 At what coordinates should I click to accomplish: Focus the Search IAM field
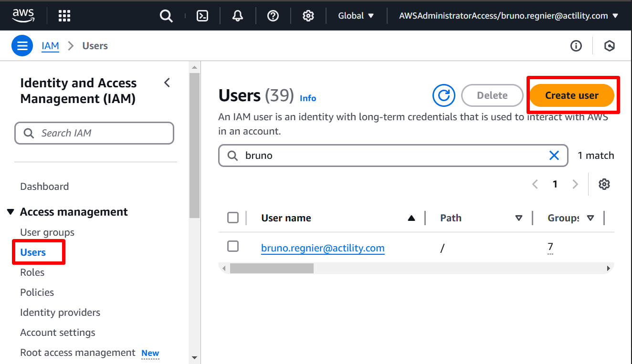[94, 133]
